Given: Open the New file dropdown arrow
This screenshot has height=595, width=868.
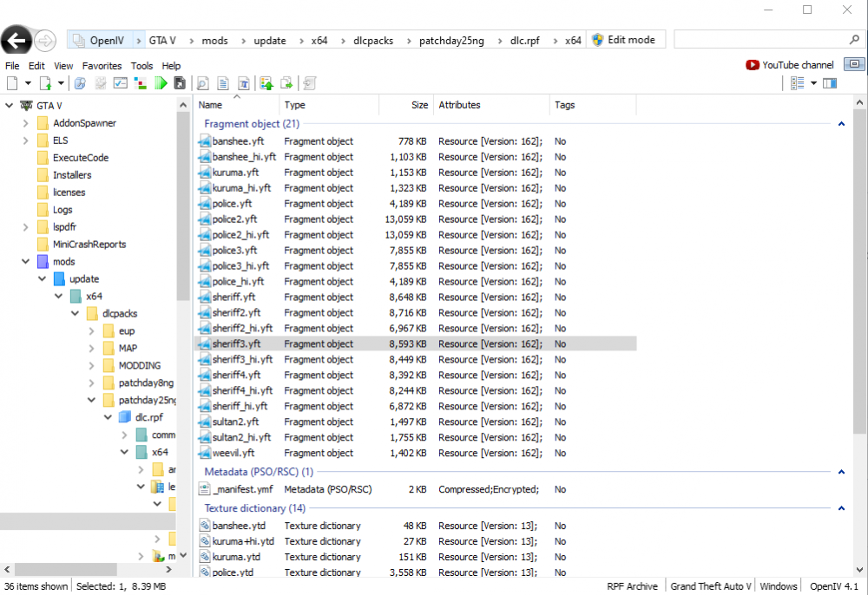Looking at the screenshot, I should tap(27, 83).
